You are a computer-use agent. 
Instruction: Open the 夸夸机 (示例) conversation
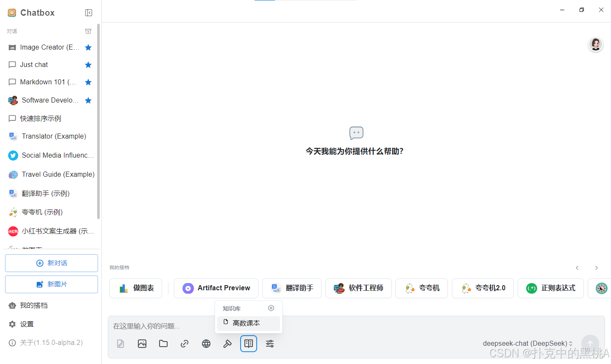point(51,212)
